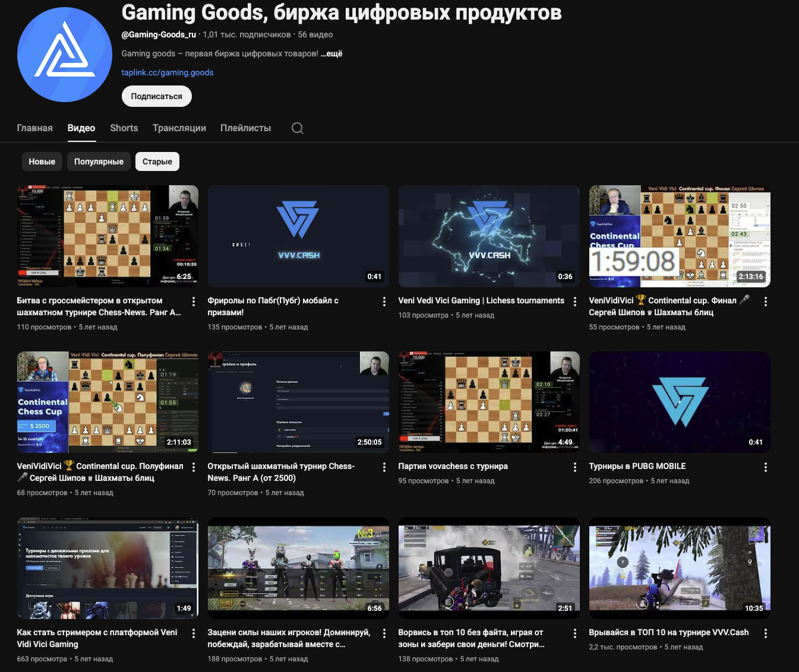
Task: Open title 'Как стать стримером с платформой Veni Vidi Vici'
Action: point(97,638)
